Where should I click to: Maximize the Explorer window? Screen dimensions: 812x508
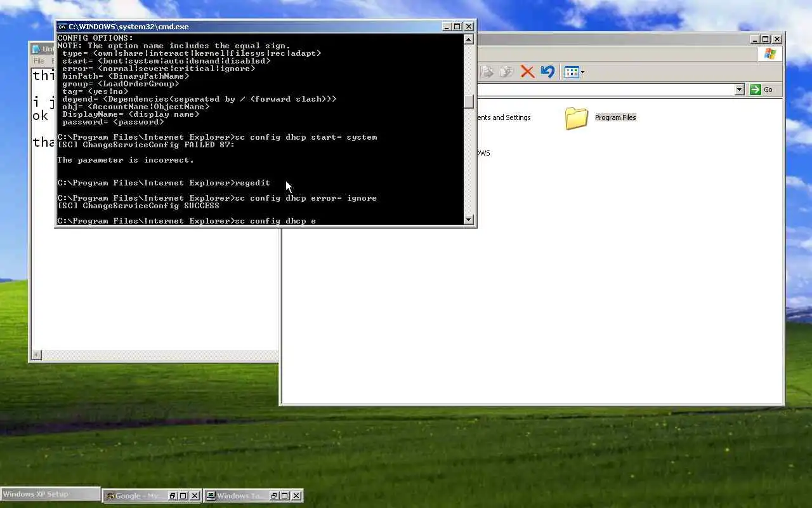(766, 39)
